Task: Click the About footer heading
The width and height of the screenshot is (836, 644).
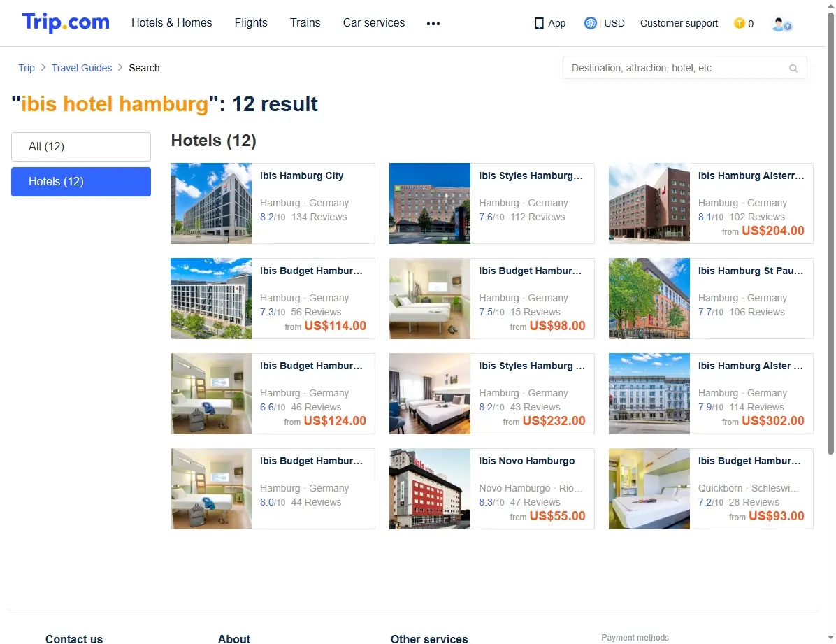Action: (234, 639)
